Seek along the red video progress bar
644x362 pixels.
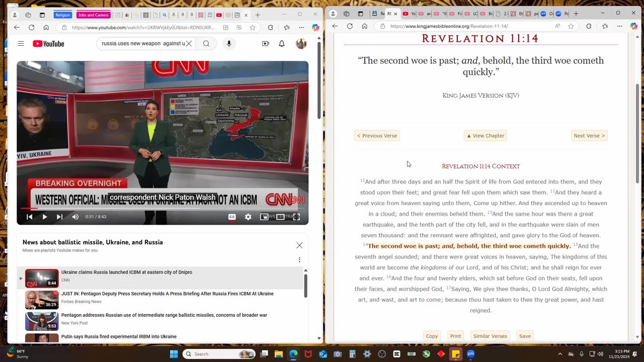point(163,208)
